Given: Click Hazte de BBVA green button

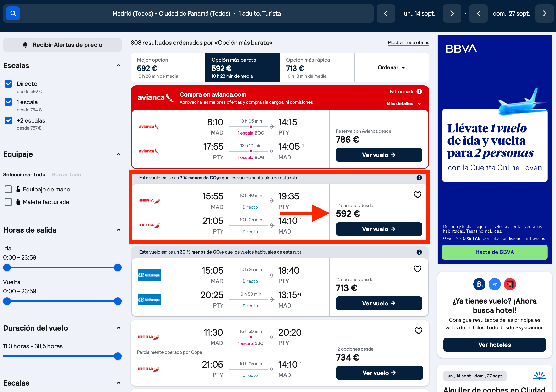Looking at the screenshot, I should coord(495,252).
